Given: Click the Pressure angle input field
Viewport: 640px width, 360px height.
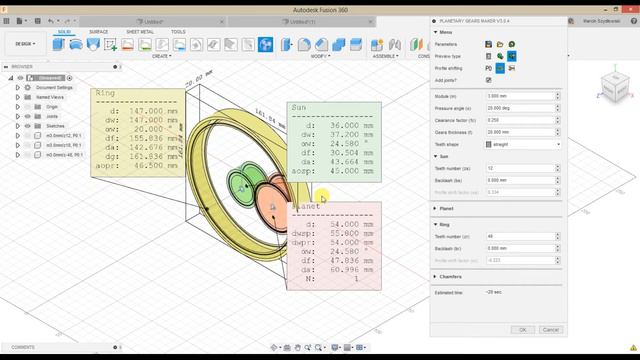Looking at the screenshot, I should click(520, 108).
